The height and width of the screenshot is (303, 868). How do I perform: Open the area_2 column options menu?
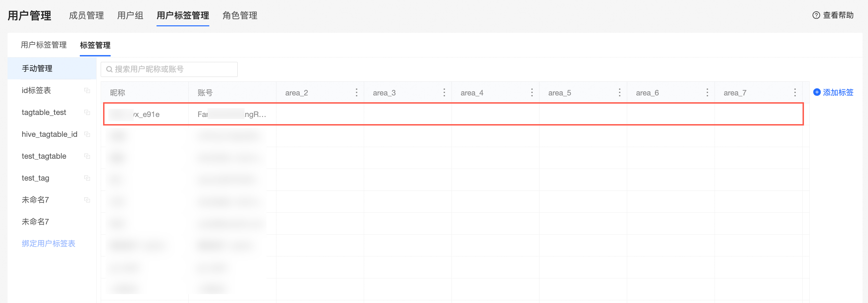pyautogui.click(x=357, y=93)
